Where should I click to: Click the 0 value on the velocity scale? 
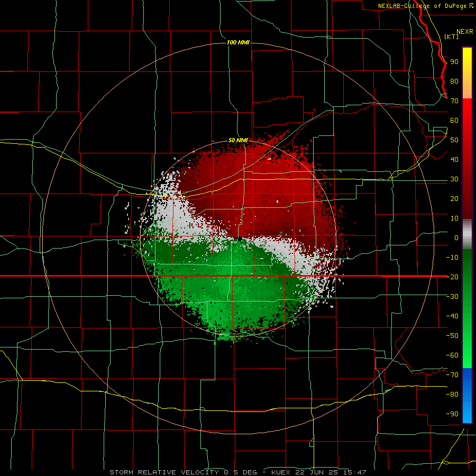click(x=456, y=238)
